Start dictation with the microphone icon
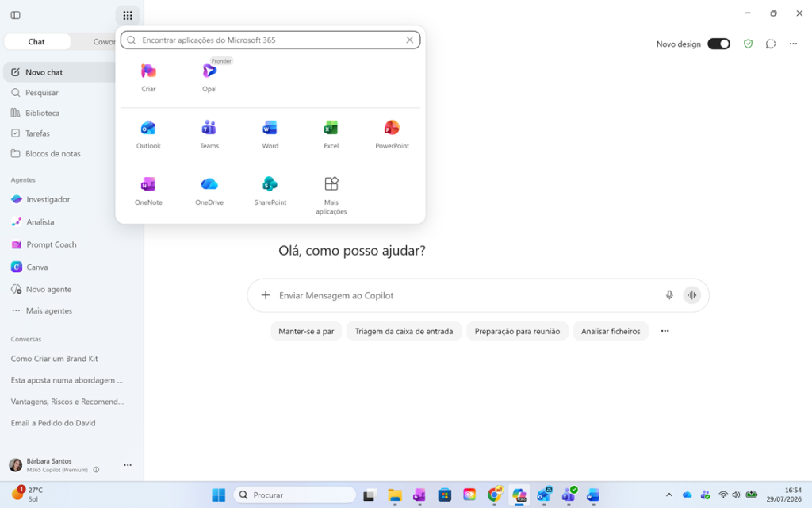The width and height of the screenshot is (812, 508). (669, 295)
